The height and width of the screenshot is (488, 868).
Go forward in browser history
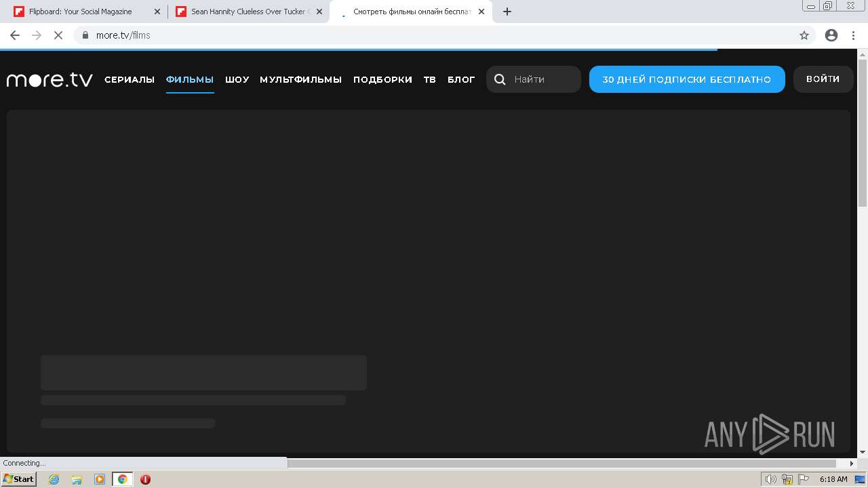pos(37,35)
